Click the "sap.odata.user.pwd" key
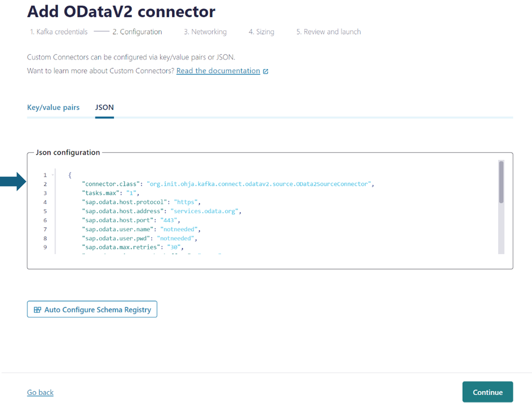Screen dimensions: 532x403 (116, 238)
